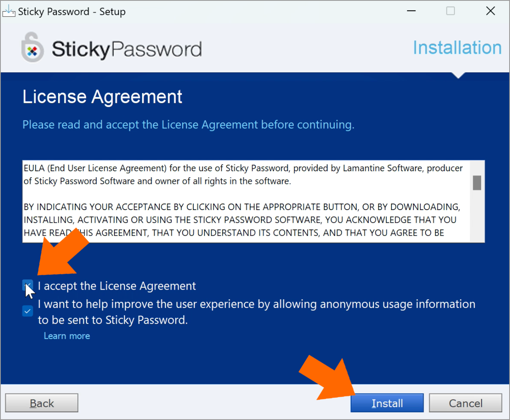Click the scrollbar track below the thumb
This screenshot has height=420, width=510.
pos(477,216)
